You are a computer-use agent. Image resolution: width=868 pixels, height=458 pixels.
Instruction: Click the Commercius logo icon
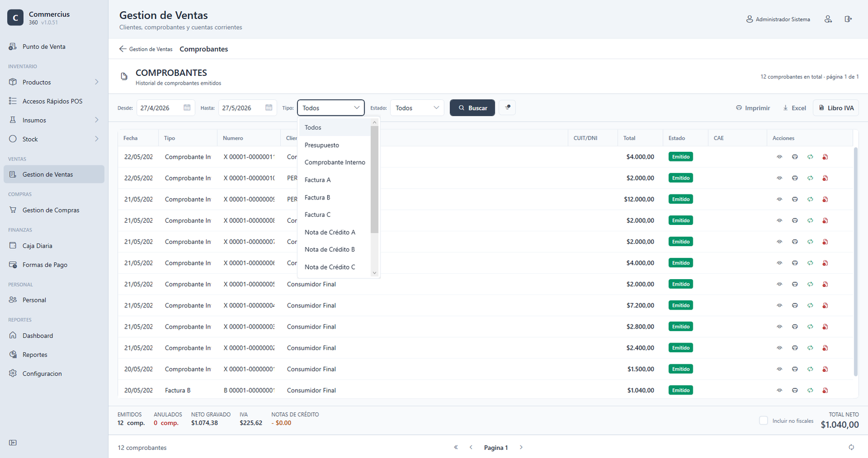[15, 18]
